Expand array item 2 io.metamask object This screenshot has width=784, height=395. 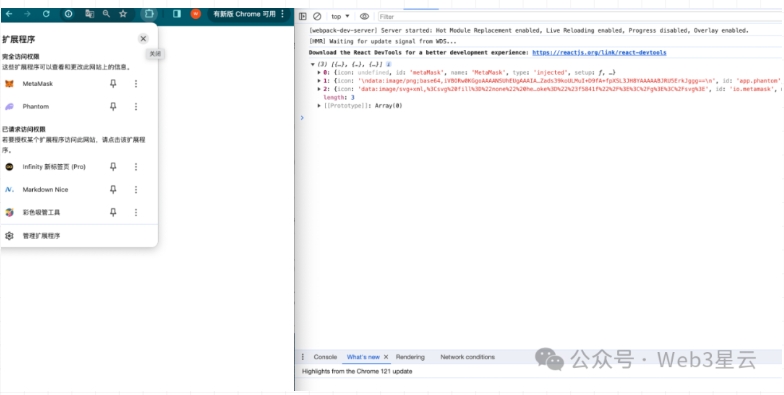pyautogui.click(x=319, y=89)
